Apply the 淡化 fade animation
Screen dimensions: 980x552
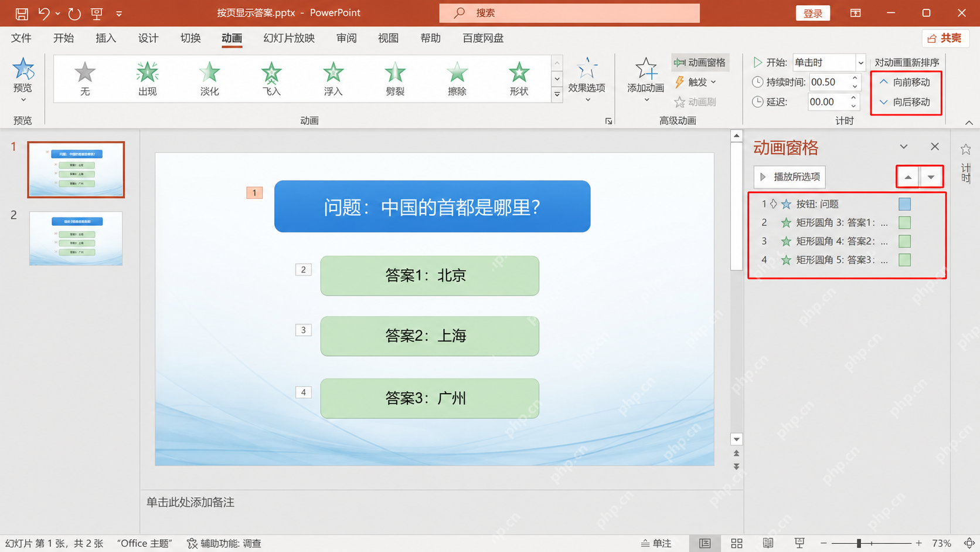coord(209,79)
